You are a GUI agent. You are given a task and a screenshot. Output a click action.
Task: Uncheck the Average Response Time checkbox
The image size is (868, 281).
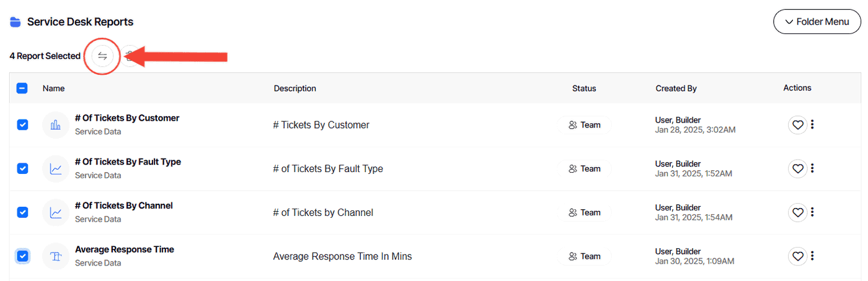(22, 256)
